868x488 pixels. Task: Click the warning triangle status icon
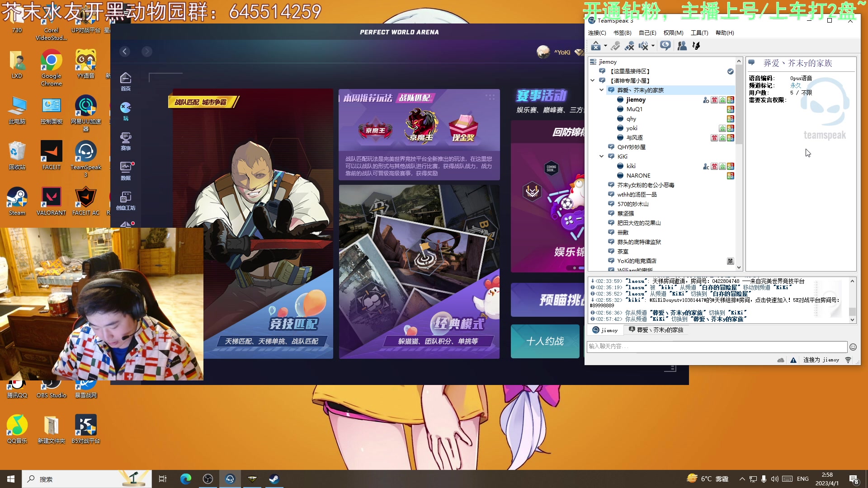(x=793, y=360)
